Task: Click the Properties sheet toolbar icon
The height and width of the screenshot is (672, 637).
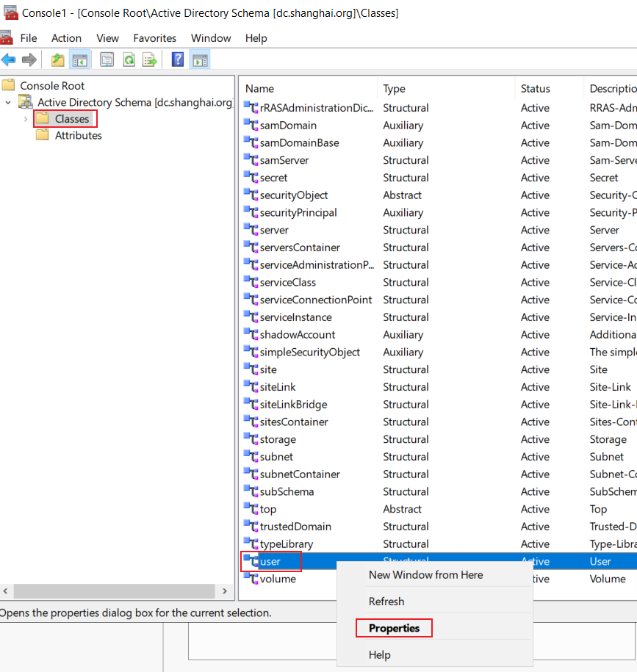Action: click(x=107, y=59)
